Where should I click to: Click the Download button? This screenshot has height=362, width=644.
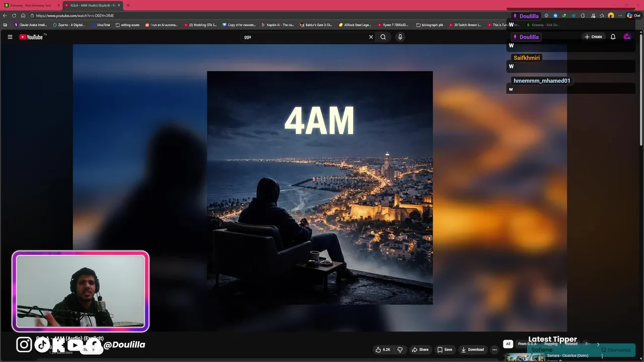(x=472, y=349)
